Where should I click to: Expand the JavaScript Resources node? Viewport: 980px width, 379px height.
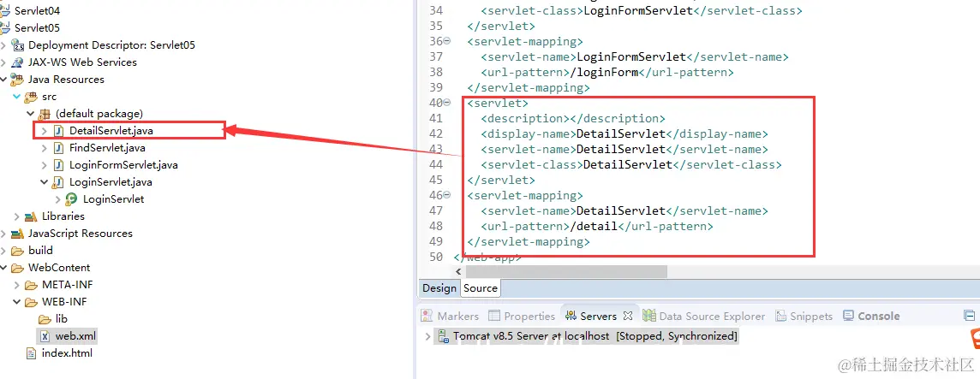[x=3, y=234]
